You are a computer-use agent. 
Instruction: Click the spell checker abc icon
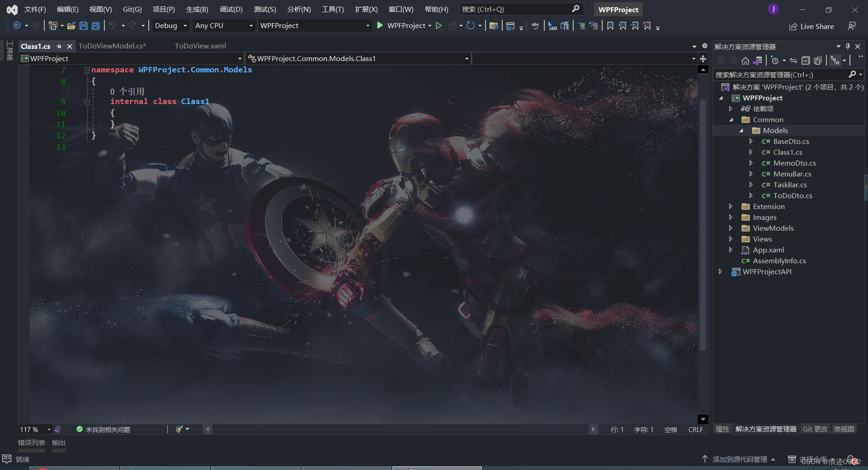coord(535,26)
